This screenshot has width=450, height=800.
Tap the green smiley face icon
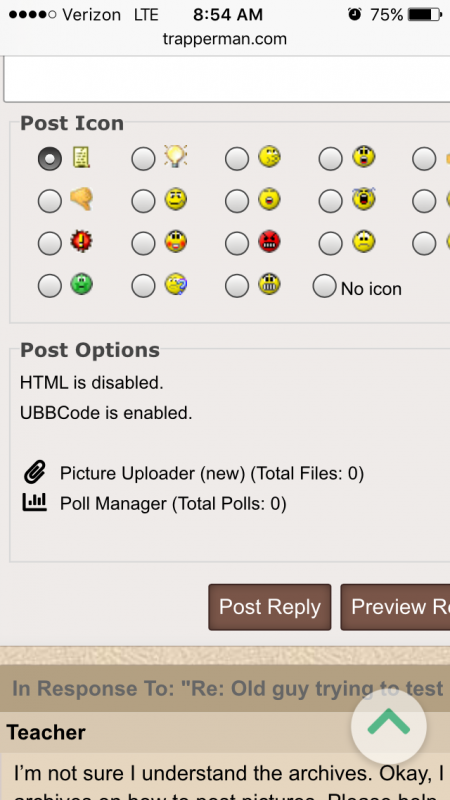(x=82, y=284)
